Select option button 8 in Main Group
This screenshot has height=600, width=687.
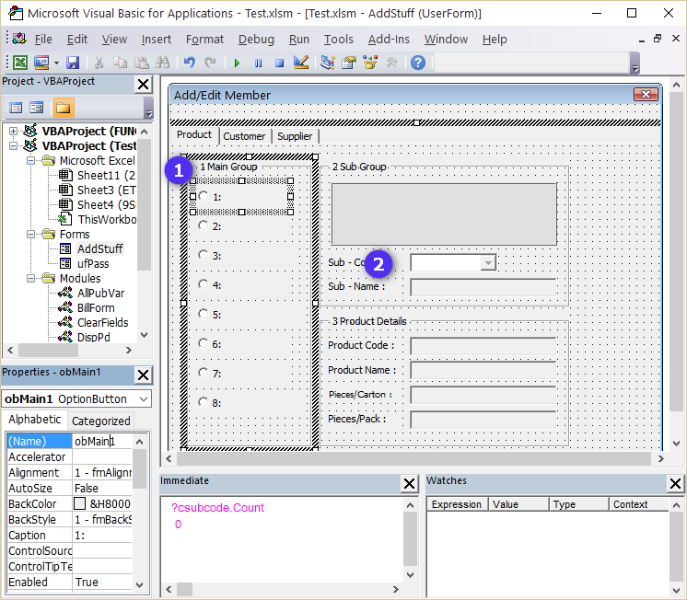pyautogui.click(x=204, y=402)
